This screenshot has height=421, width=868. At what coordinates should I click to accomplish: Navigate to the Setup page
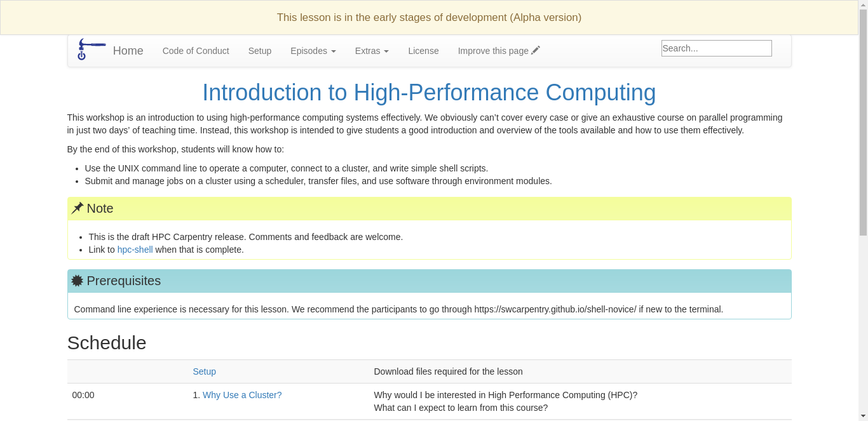(x=260, y=51)
